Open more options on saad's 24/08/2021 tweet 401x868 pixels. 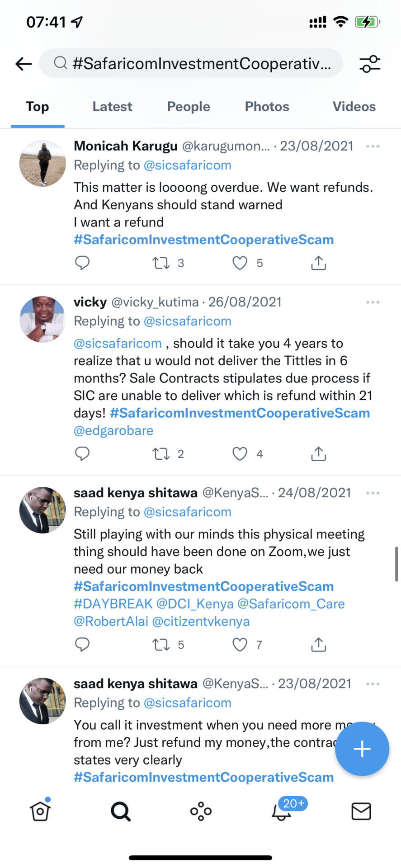373,493
